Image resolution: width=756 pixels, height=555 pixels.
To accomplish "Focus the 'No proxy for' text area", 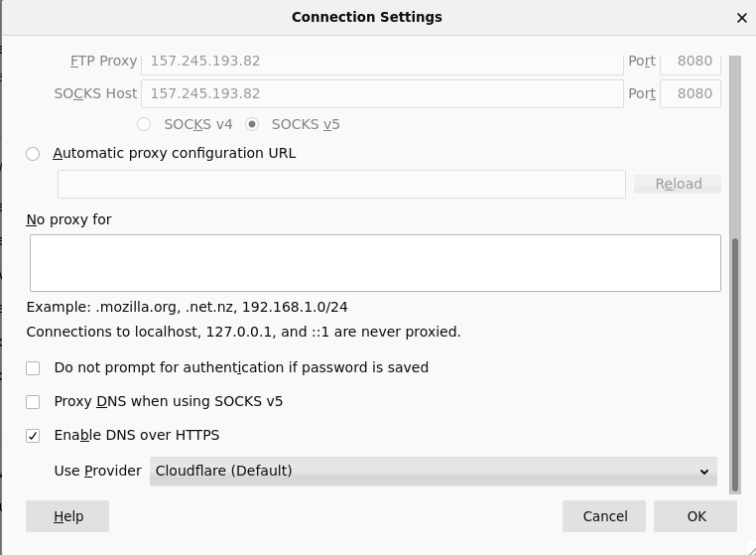I will [x=375, y=263].
